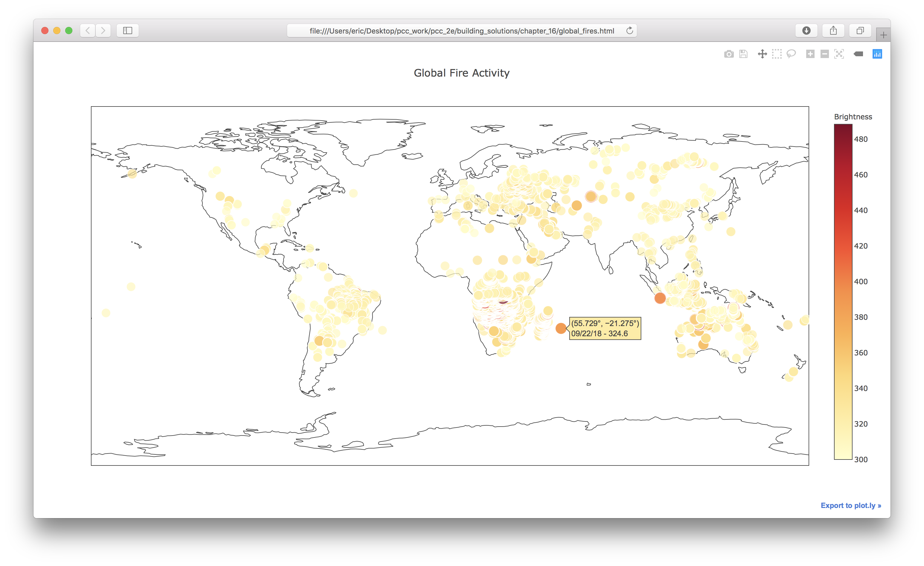Viewport: 924px width, 566px height.
Task: Click the address bar showing global_fires.html
Action: (x=462, y=31)
